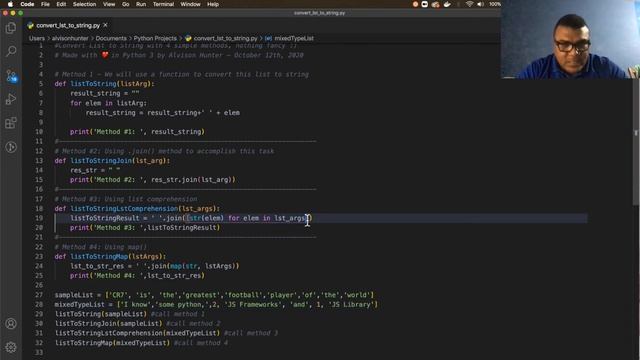Click the orange circular menu bar icon
640x360 pixels.
[416, 4]
